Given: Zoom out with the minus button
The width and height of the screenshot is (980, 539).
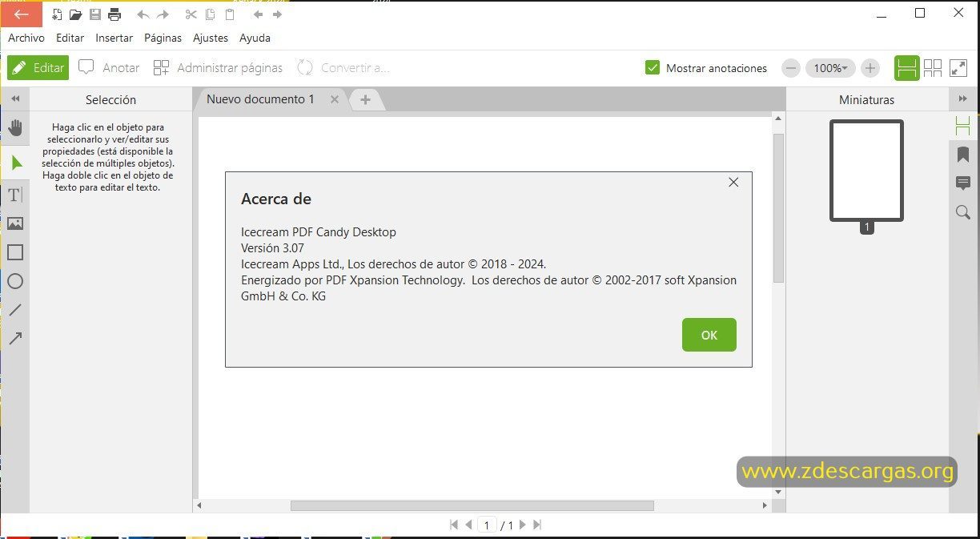Looking at the screenshot, I should pos(791,68).
